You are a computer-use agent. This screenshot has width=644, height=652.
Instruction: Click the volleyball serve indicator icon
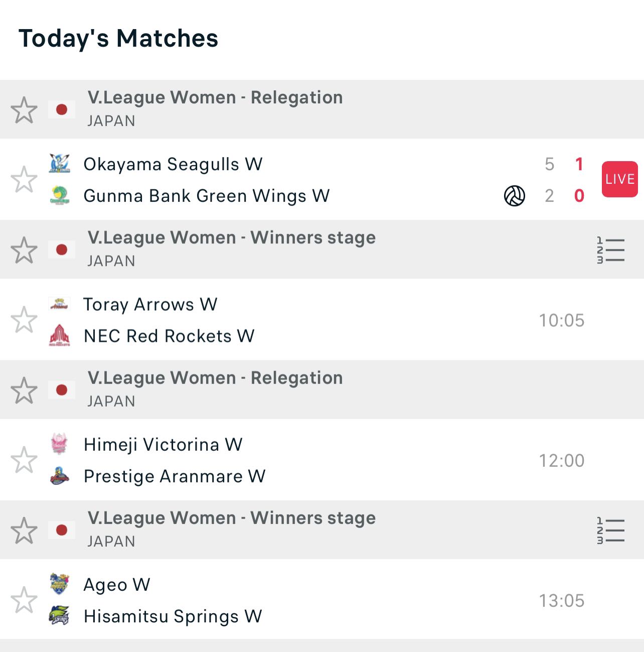(514, 196)
